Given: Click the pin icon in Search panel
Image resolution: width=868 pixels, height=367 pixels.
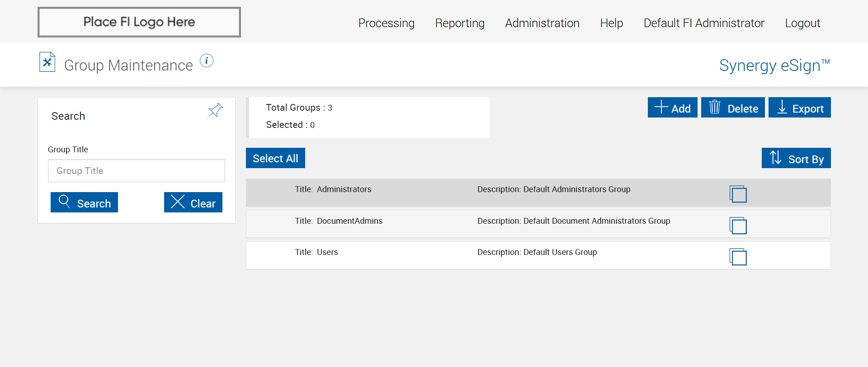Looking at the screenshot, I should (215, 110).
